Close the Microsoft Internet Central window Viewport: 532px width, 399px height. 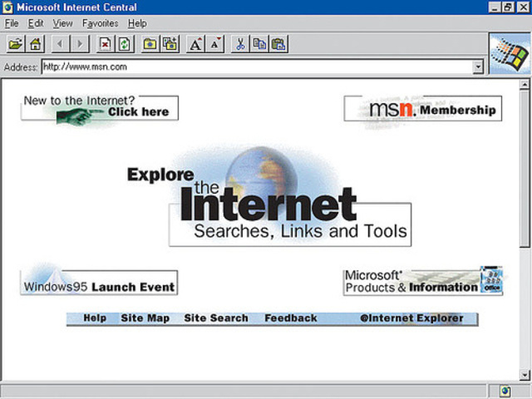523,7
